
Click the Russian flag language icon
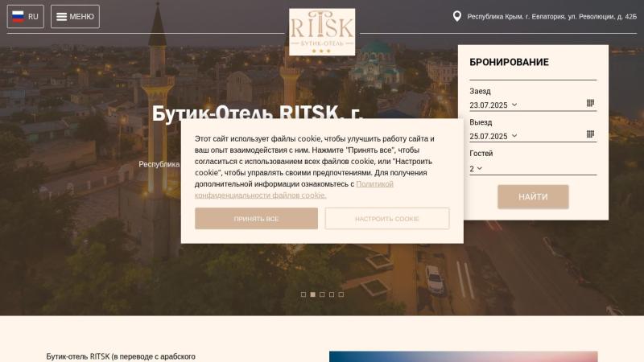18,17
